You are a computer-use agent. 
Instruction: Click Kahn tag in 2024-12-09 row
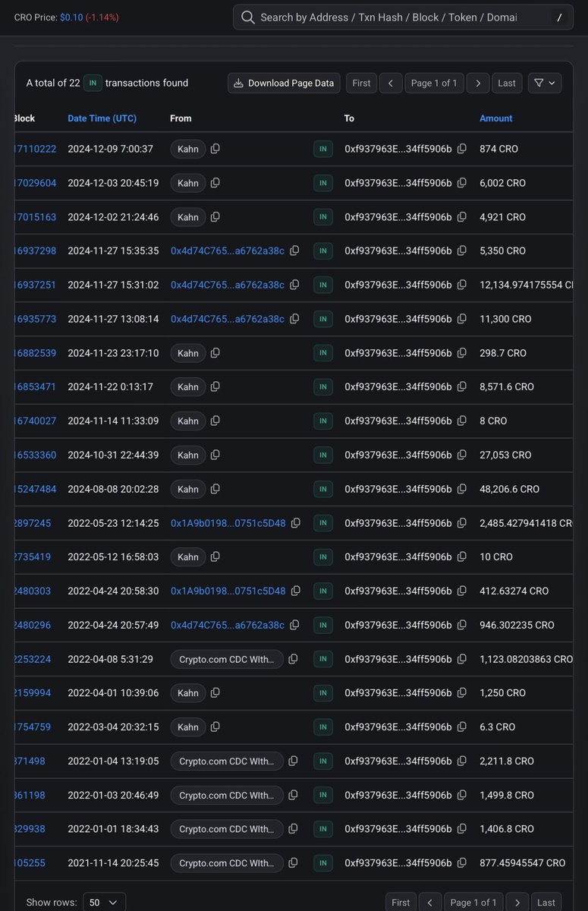tap(188, 149)
